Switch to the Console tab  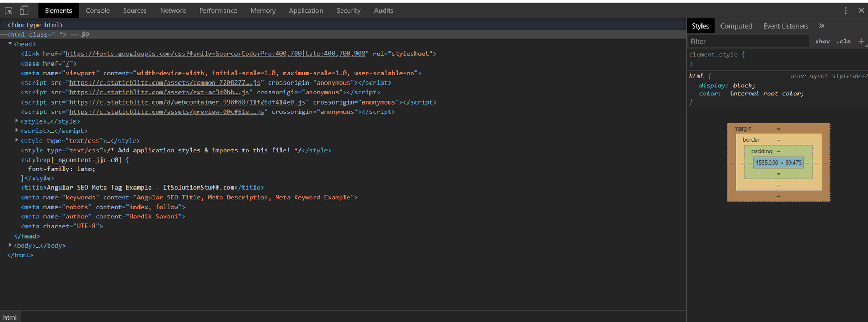click(x=98, y=11)
